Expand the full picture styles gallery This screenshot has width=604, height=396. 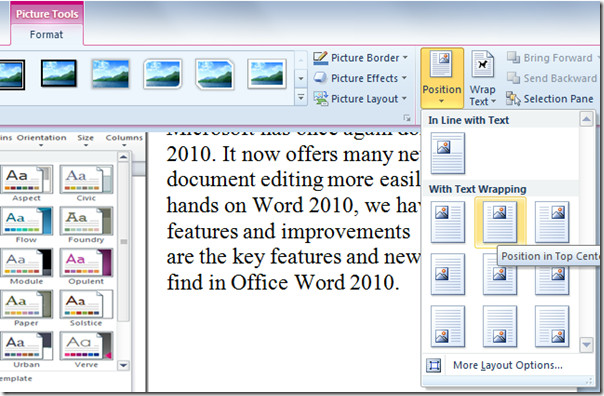tap(301, 97)
